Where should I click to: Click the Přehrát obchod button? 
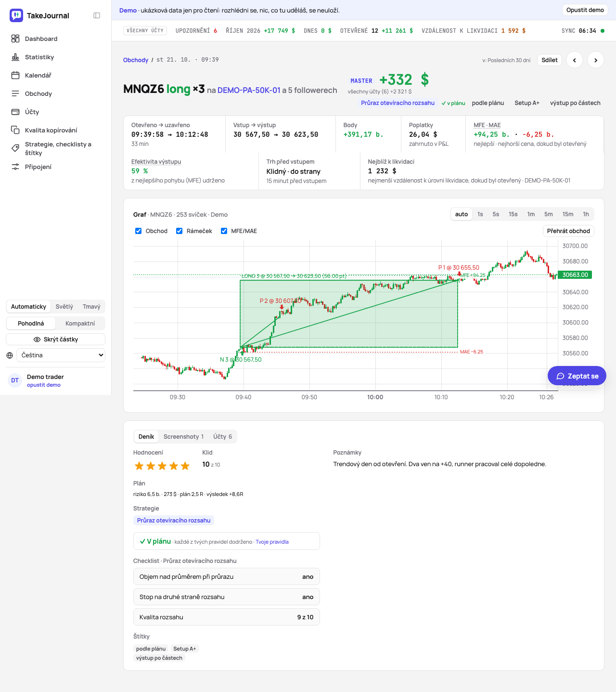(x=568, y=231)
